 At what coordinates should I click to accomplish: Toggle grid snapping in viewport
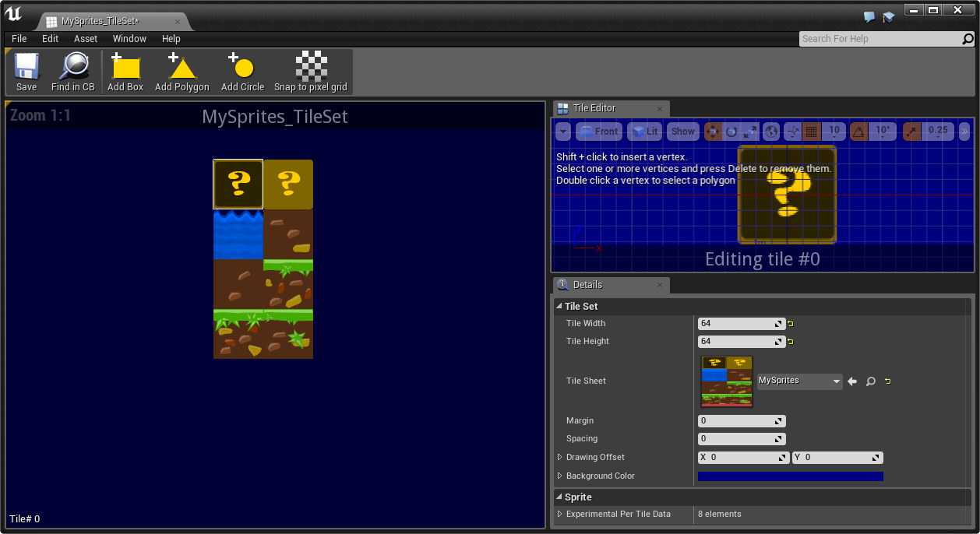coord(812,132)
